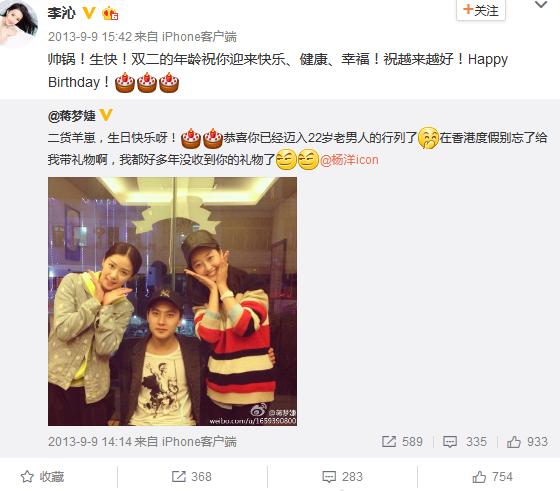Like the original post with thumbs-up 933
The height and width of the screenshot is (491, 560).
click(527, 442)
